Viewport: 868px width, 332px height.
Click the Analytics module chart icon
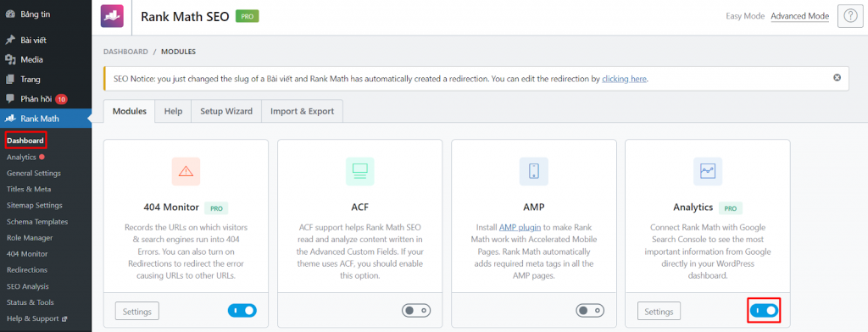708,172
